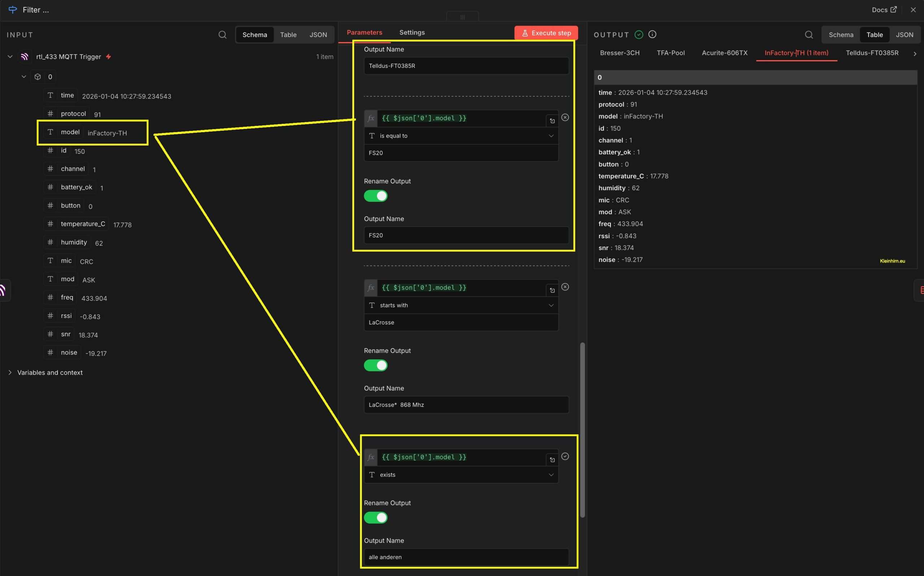Screen dimensions: 924x576
Task: Click the output info circle icon
Action: pos(652,34)
